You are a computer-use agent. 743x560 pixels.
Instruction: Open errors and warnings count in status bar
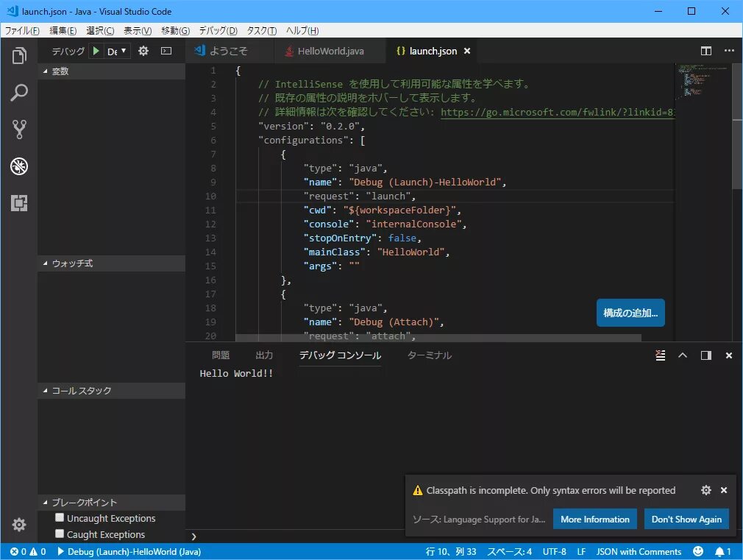(29, 551)
